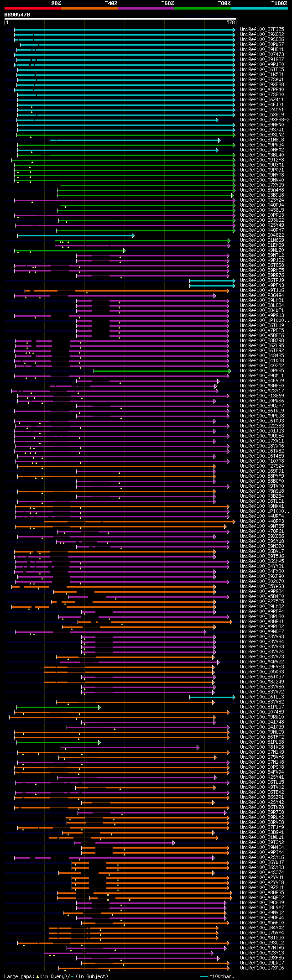Click the green alignment bar for UniRef100_B1PL57

[x=58, y=707]
